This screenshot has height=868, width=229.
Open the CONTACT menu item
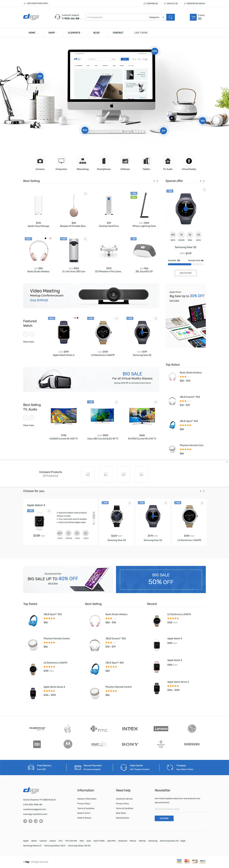tap(118, 33)
